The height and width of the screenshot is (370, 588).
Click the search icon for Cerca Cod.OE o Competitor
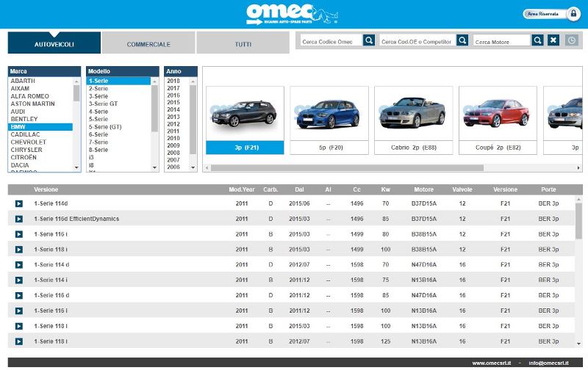pyautogui.click(x=462, y=40)
